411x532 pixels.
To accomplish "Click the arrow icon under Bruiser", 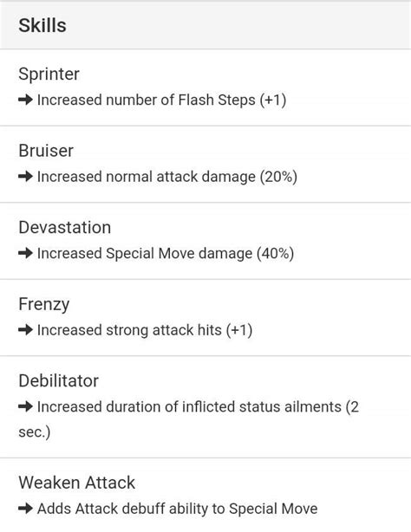I will click(25, 177).
